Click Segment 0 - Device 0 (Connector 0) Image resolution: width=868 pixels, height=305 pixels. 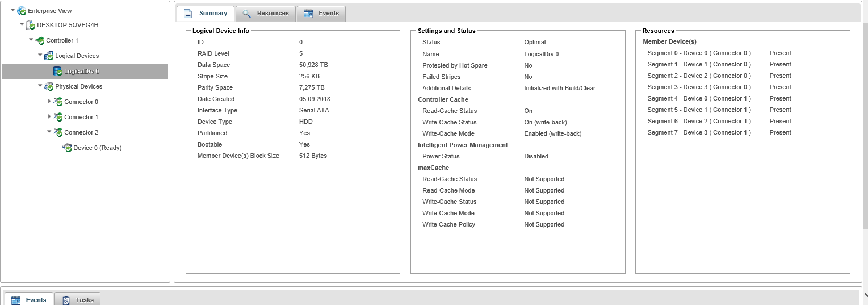click(699, 53)
